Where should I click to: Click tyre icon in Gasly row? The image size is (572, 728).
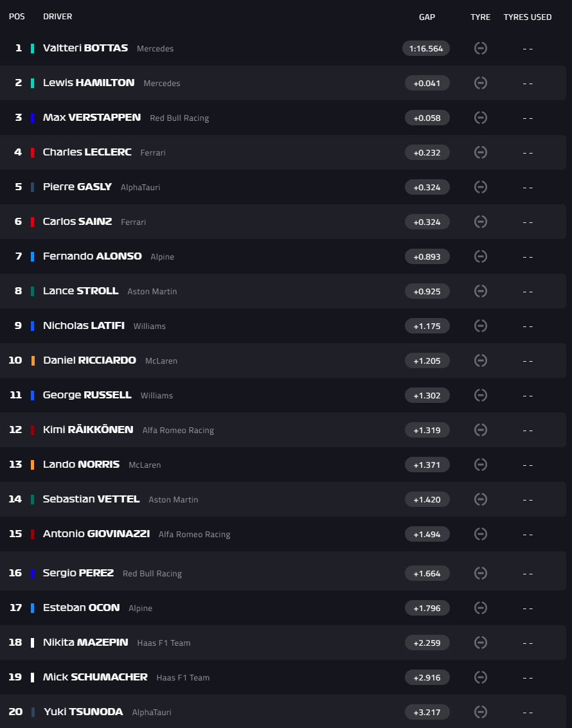[481, 186]
